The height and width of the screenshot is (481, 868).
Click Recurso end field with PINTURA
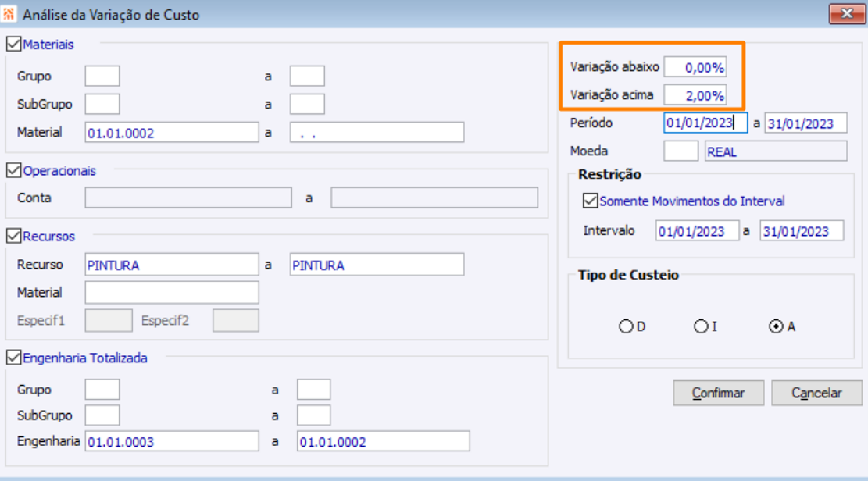coord(377,265)
